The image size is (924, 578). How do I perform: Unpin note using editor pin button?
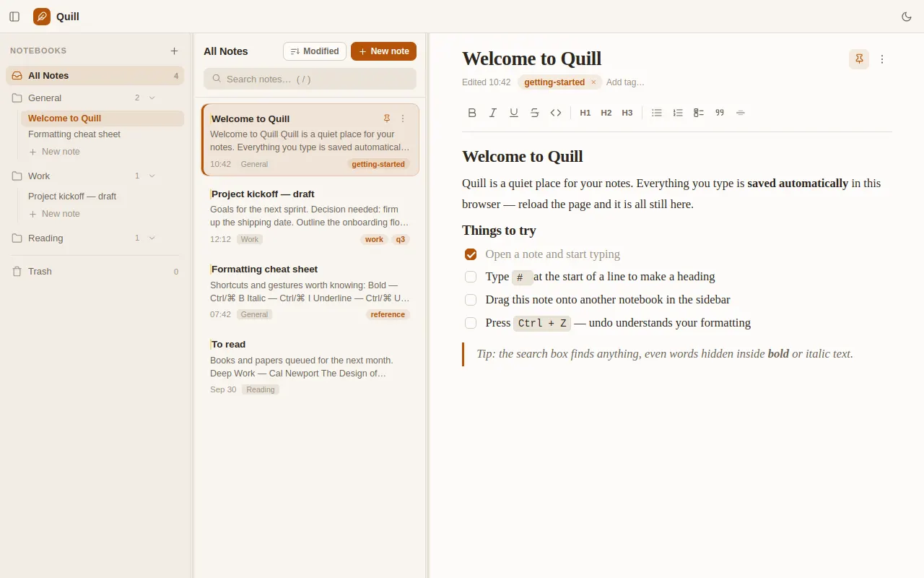coord(859,59)
